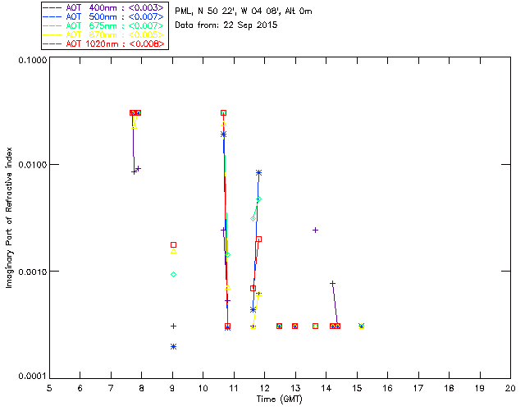Click the "Time (GMT)" axis label
Screen dimensions: 525x420
(x=279, y=399)
